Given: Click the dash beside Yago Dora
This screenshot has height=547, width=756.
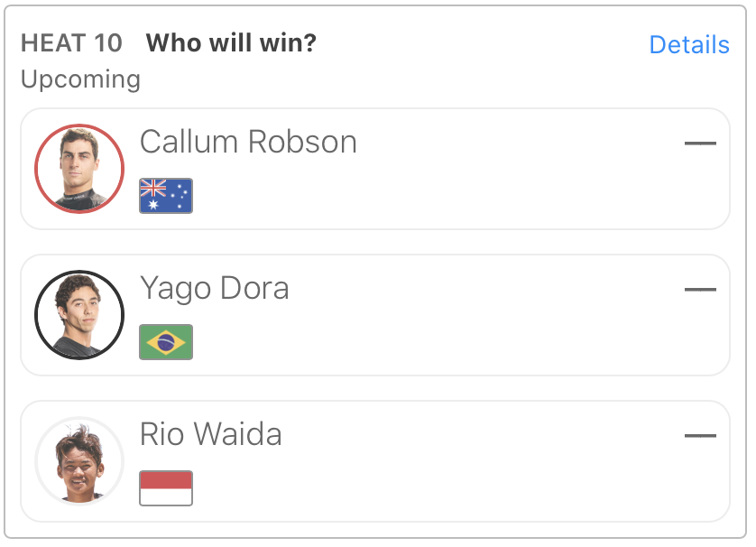Looking at the screenshot, I should (700, 290).
